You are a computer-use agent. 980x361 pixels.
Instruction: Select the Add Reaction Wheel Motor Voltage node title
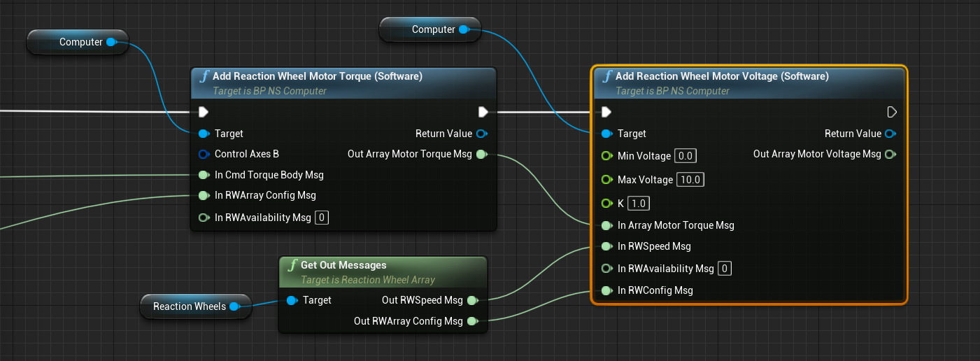(x=721, y=76)
